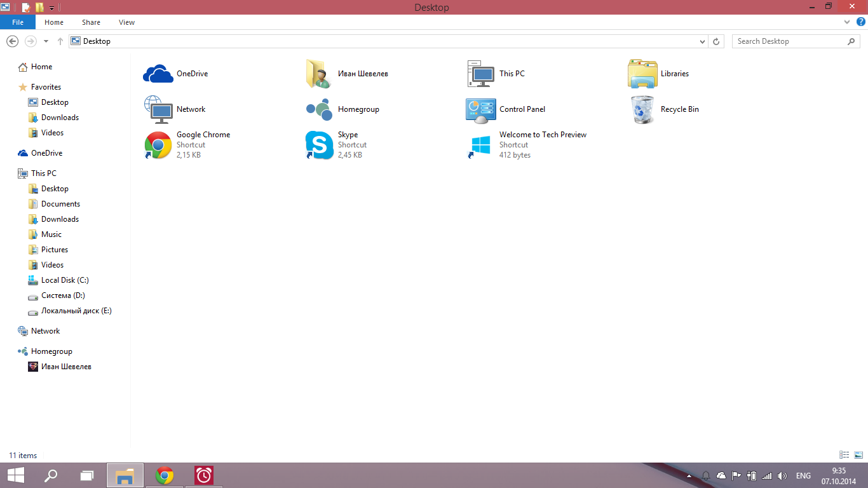Click the Welcome to Tech Preview shortcut
Viewport: 868px width, 488px height.
(x=481, y=145)
